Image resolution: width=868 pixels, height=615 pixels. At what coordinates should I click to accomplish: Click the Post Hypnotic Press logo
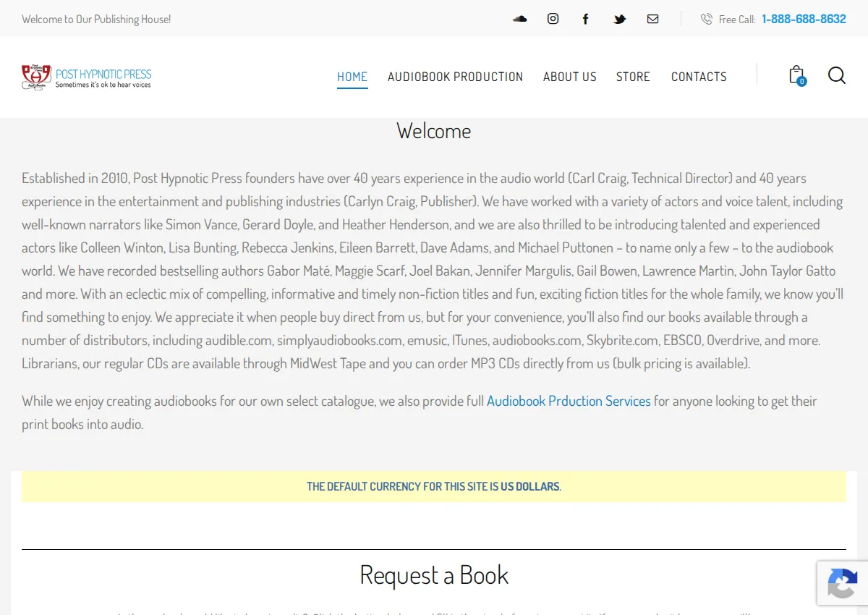36,76
